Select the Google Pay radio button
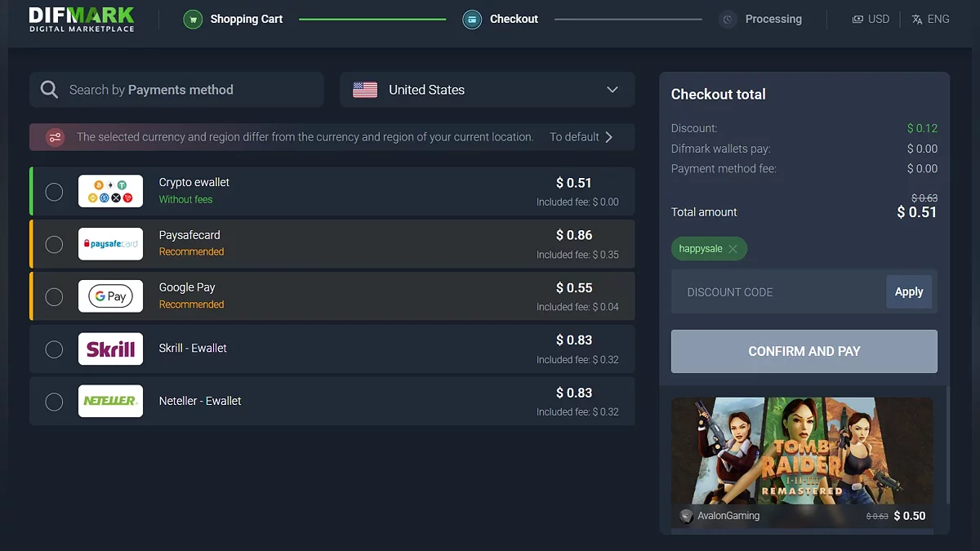980x551 pixels. point(54,296)
